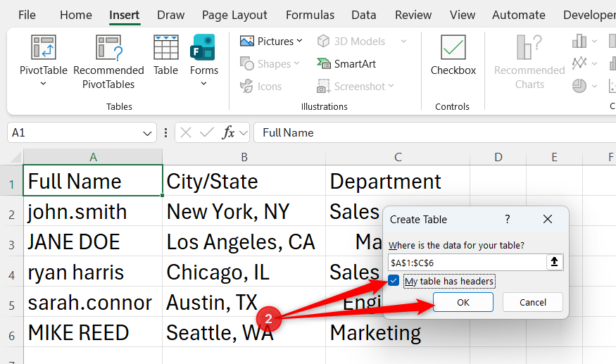Open the Shapes dropdown arrow
The height and width of the screenshot is (364, 616).
point(296,63)
